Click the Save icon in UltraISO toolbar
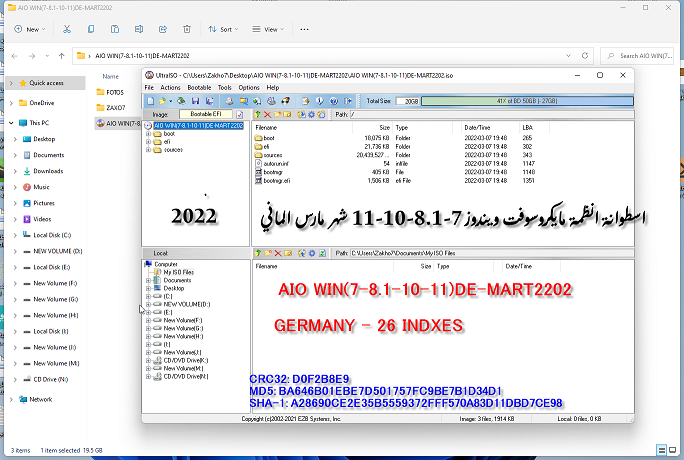 [x=194, y=101]
